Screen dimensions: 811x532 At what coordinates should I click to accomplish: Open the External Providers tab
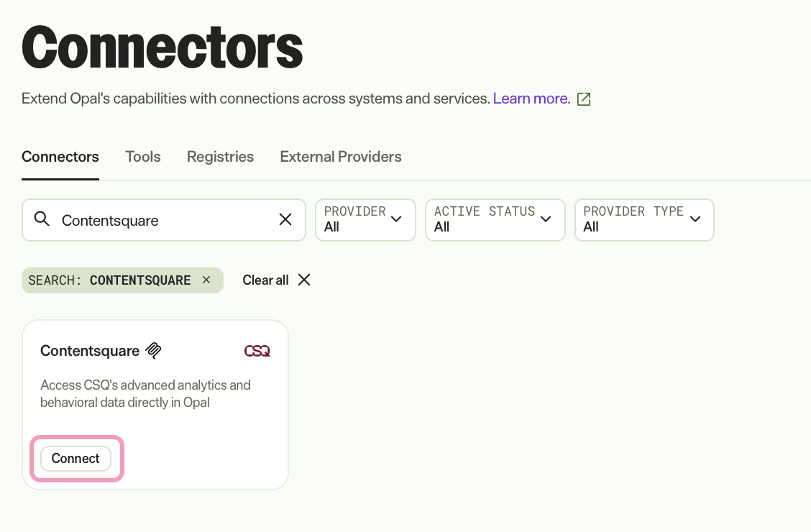pyautogui.click(x=340, y=157)
